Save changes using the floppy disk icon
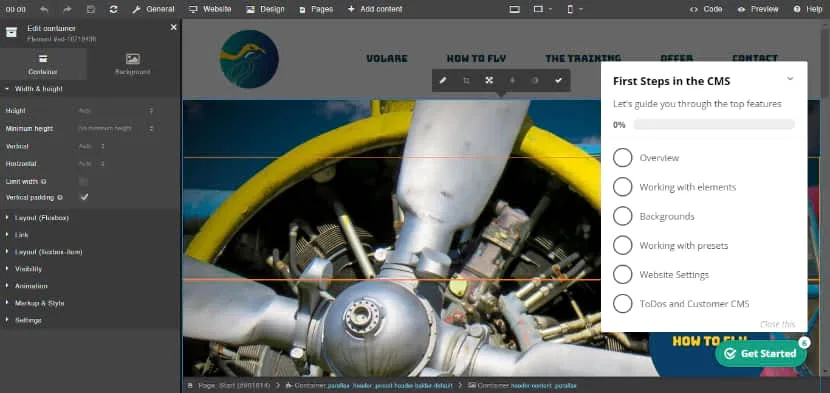830x393 pixels. point(91,9)
